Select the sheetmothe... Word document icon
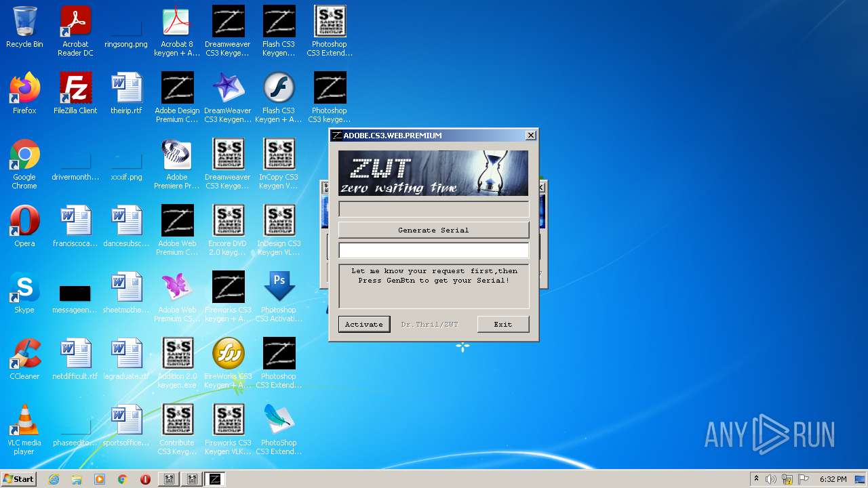The image size is (868, 488). (126, 293)
